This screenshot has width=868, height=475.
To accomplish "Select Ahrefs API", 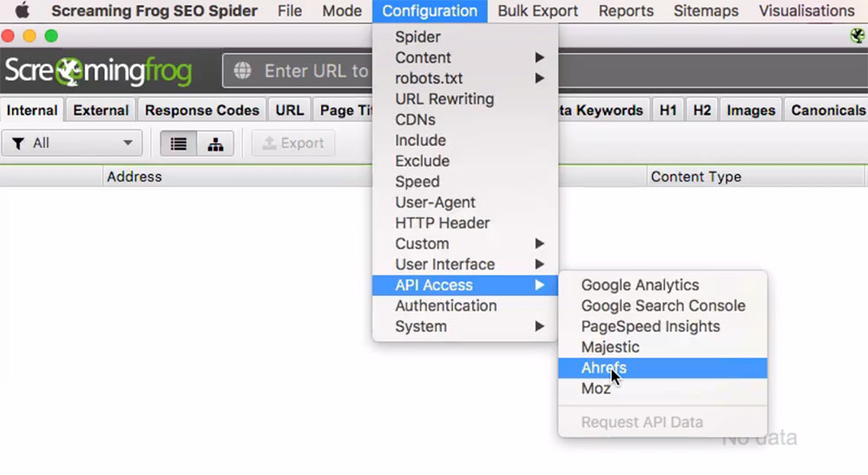I will [662, 367].
